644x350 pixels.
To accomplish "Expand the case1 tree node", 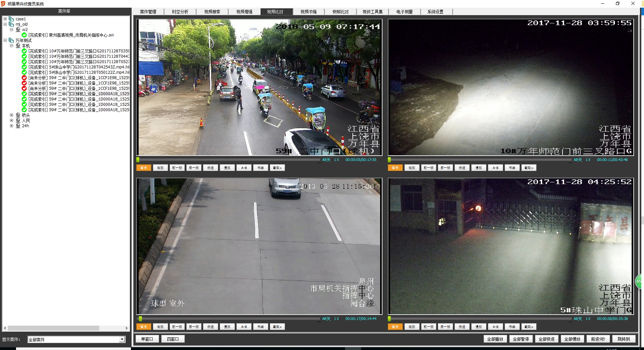I will (x=5, y=19).
